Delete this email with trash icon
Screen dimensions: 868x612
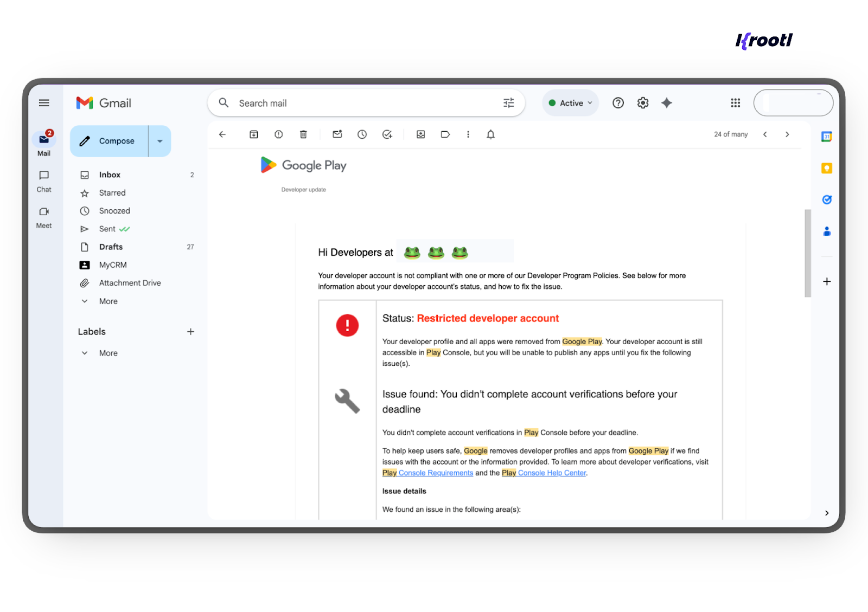[x=303, y=134]
